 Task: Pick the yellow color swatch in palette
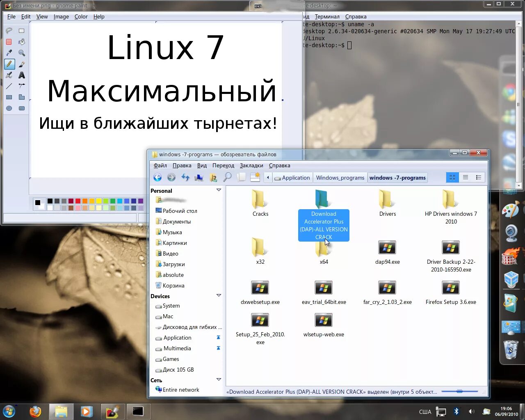(x=98, y=201)
